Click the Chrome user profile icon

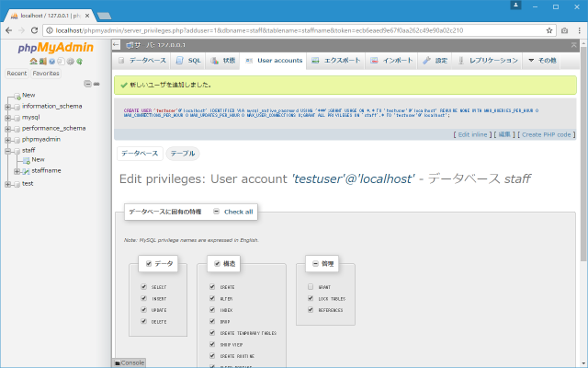tap(515, 5)
